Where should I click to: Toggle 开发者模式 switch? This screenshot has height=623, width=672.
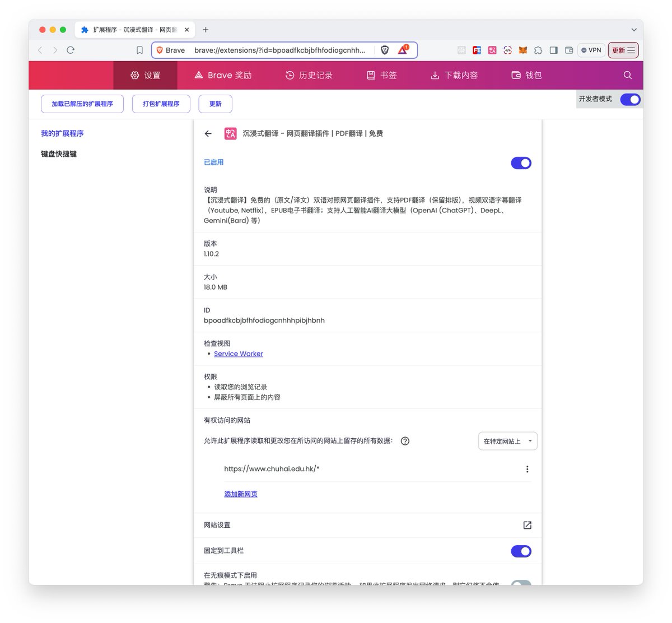click(x=630, y=100)
